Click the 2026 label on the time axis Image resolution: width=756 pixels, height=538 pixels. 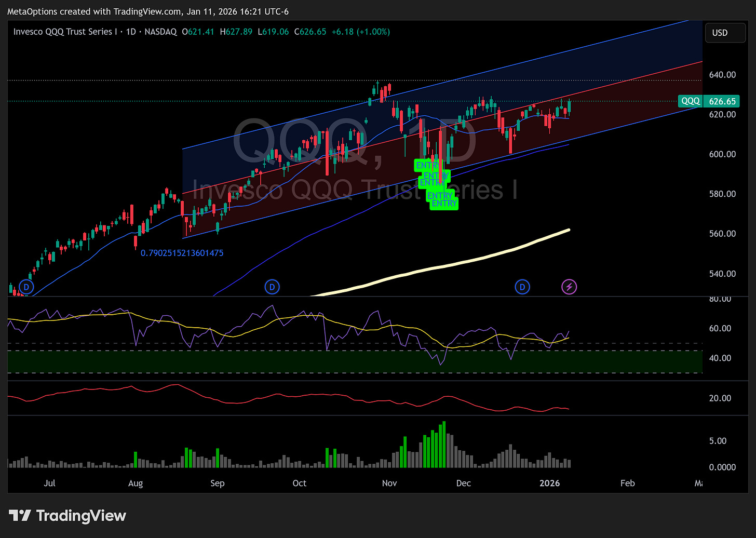pyautogui.click(x=549, y=483)
